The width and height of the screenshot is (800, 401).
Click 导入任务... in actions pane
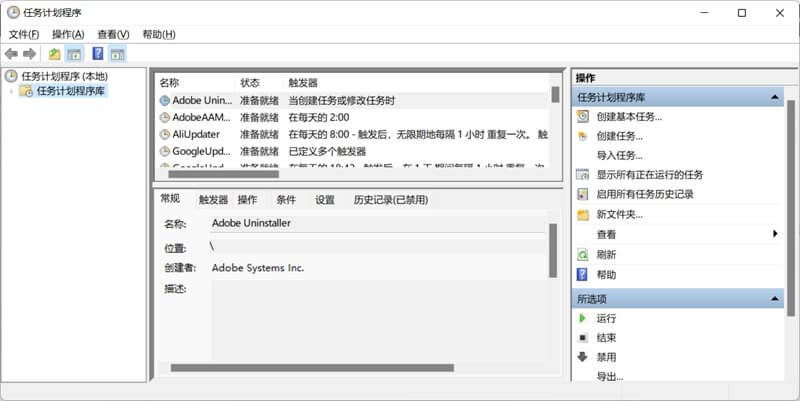pos(619,156)
